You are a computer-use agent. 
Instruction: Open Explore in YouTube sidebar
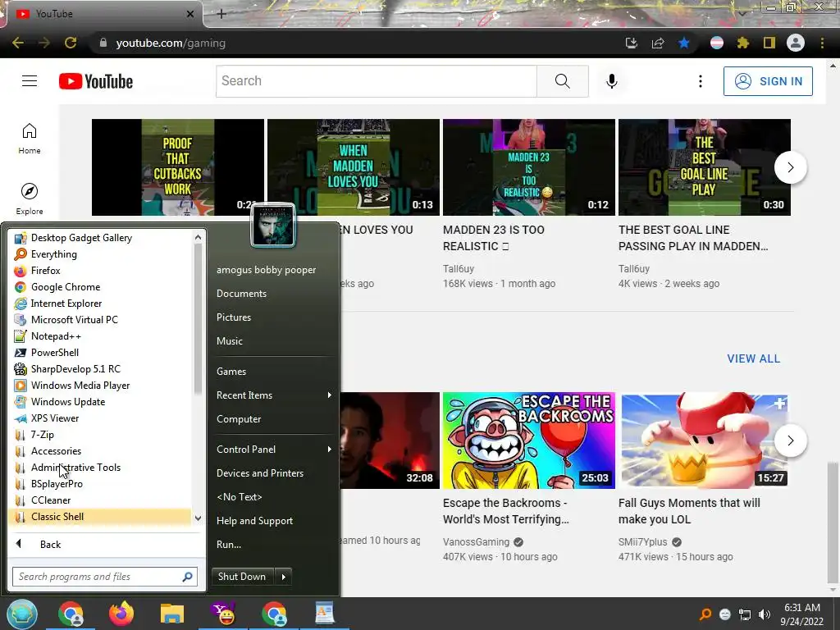(x=30, y=199)
